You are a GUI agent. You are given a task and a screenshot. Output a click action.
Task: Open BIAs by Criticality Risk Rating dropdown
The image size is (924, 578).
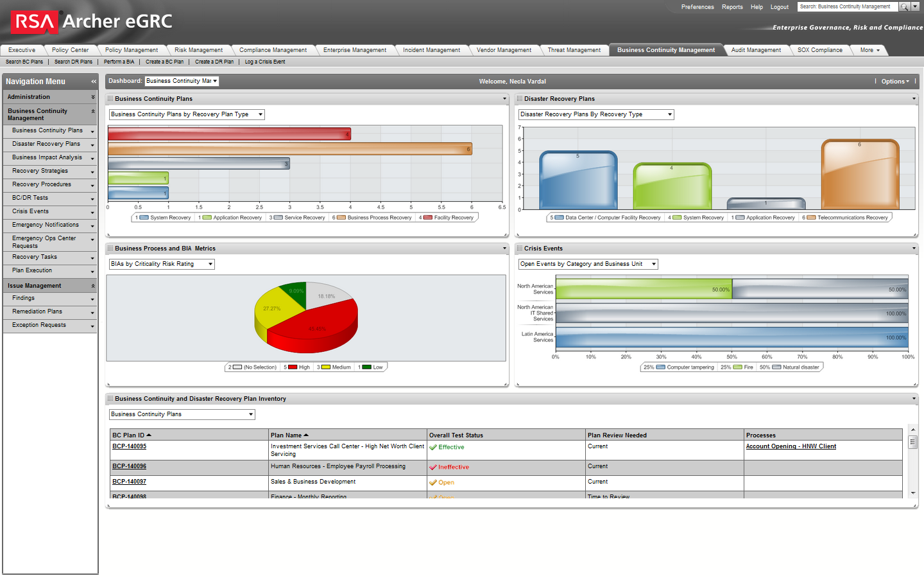point(162,264)
